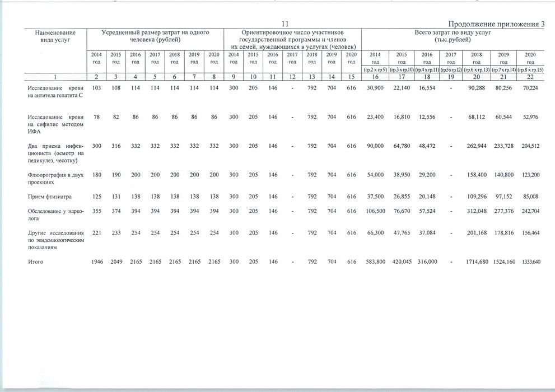Click the value 30,900
Viewport: 555px width, 392px height.
(375, 88)
